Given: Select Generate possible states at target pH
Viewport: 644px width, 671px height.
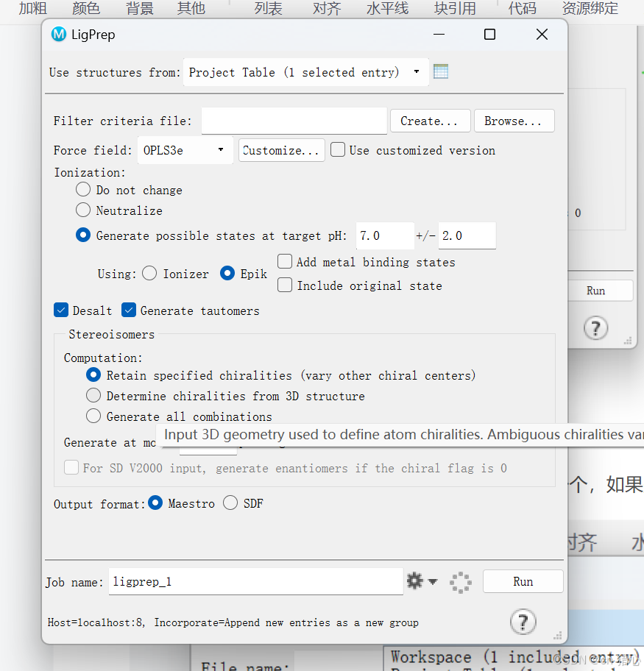Looking at the screenshot, I should (83, 235).
